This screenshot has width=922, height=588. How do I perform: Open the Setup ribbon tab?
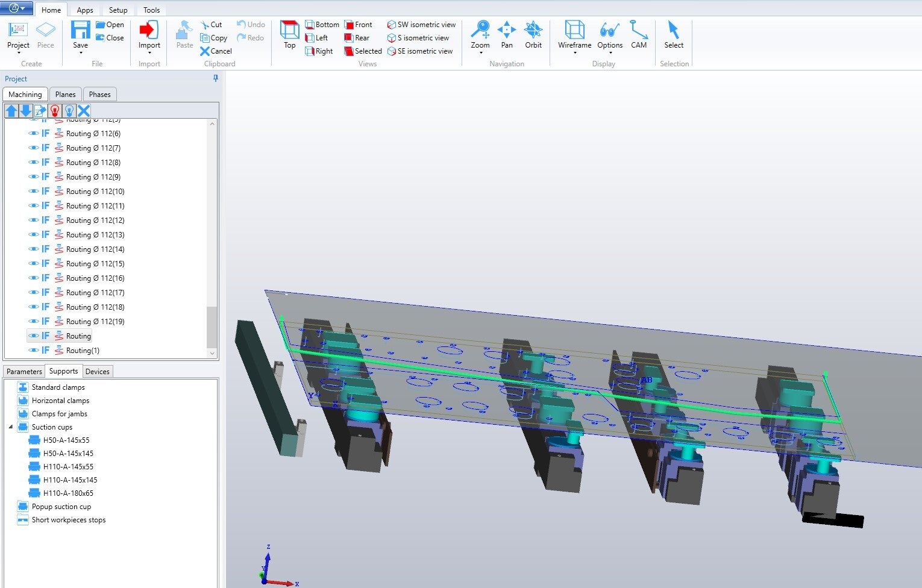coord(118,10)
